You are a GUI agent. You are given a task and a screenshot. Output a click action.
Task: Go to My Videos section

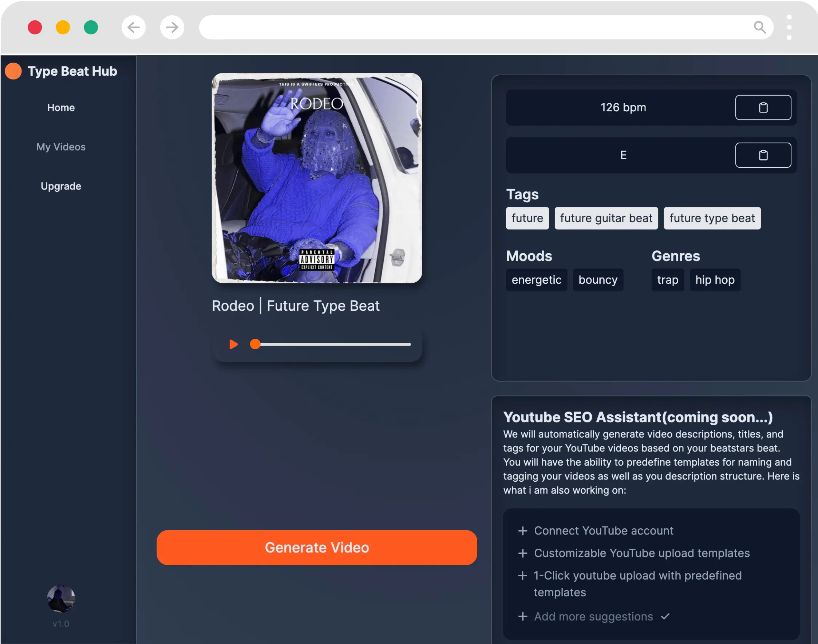61,147
